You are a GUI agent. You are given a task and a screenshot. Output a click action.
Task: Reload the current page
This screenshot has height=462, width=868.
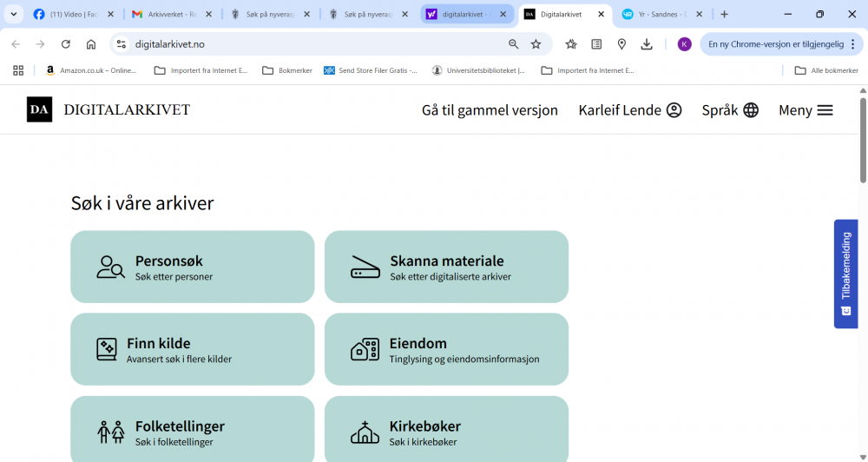66,44
